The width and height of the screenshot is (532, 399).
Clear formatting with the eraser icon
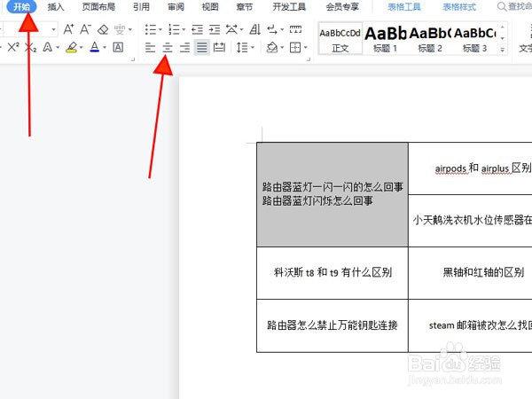pyautogui.click(x=103, y=30)
